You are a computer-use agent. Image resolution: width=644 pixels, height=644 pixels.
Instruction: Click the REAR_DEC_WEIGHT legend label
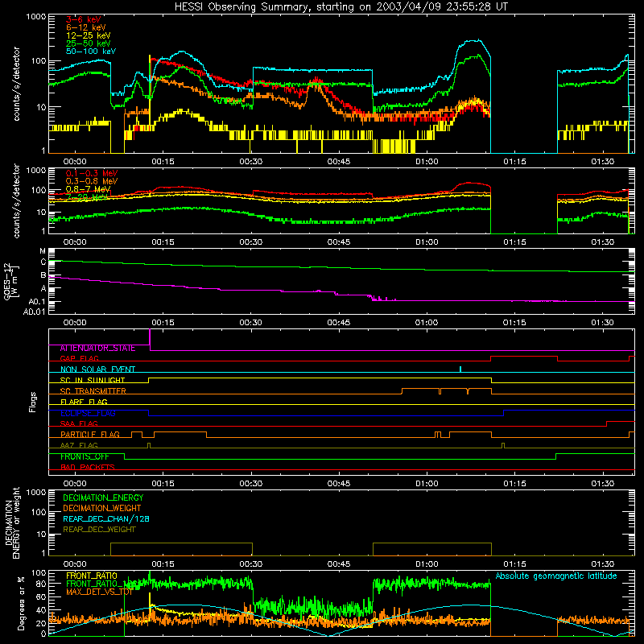tap(99, 530)
